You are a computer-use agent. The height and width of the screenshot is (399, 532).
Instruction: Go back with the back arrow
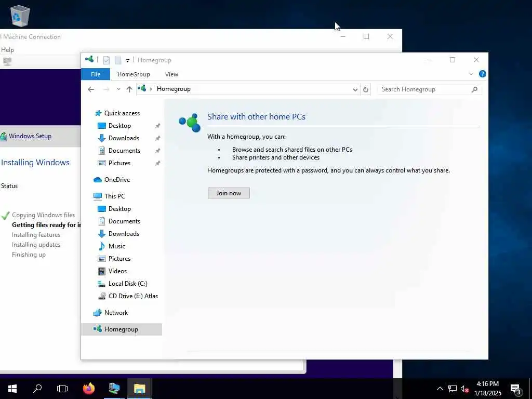(91, 89)
